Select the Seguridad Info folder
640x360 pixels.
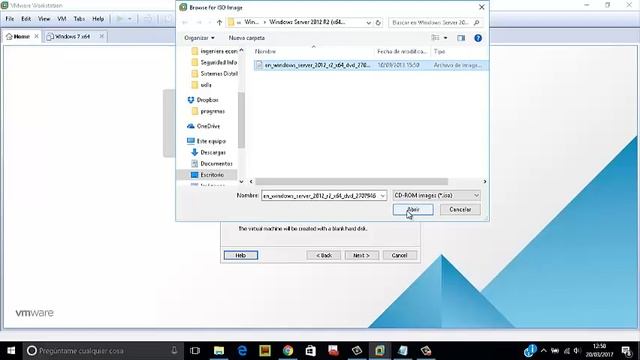pos(215,62)
